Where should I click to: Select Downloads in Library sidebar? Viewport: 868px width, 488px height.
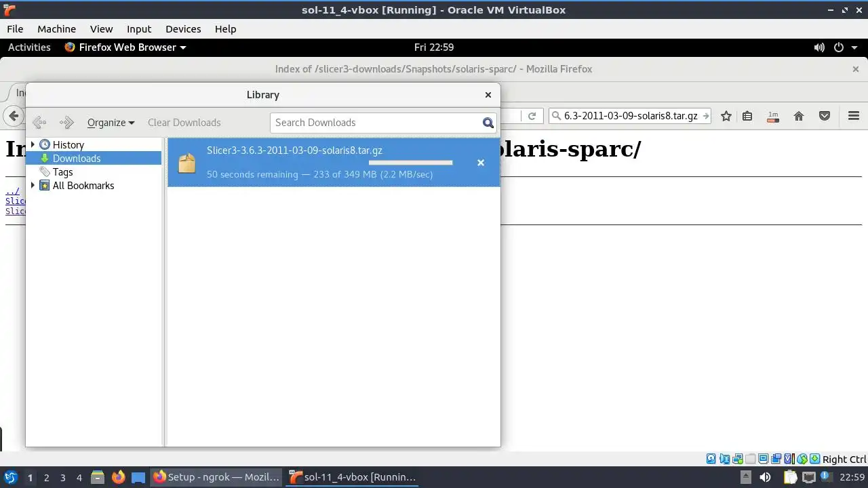(94, 158)
